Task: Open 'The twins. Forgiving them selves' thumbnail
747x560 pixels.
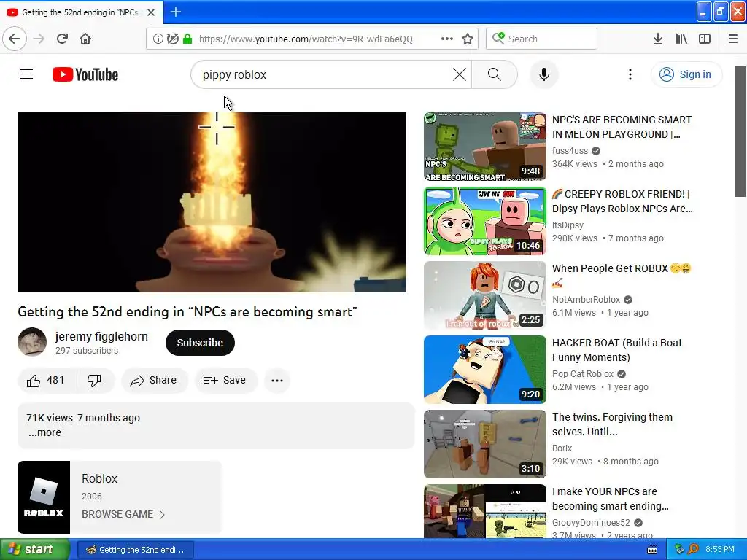Action: click(x=485, y=444)
